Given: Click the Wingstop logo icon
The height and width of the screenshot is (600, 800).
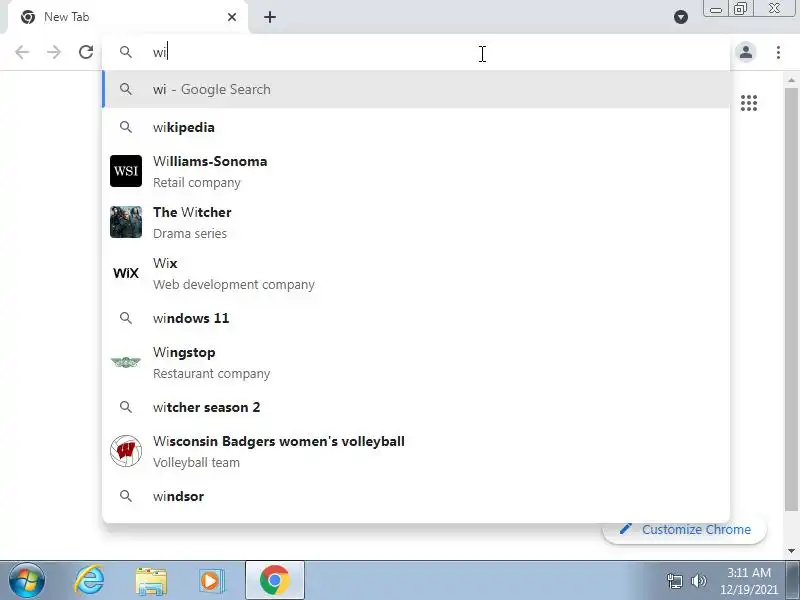Looking at the screenshot, I should (x=126, y=362).
